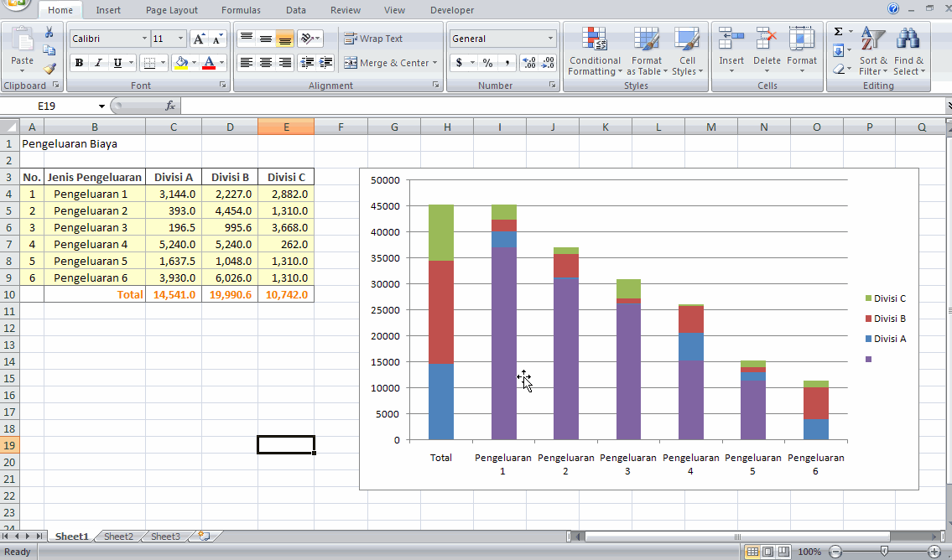Screen dimensions: 952x560
Task: Open the Alignment dialog launcher
Action: (435, 86)
